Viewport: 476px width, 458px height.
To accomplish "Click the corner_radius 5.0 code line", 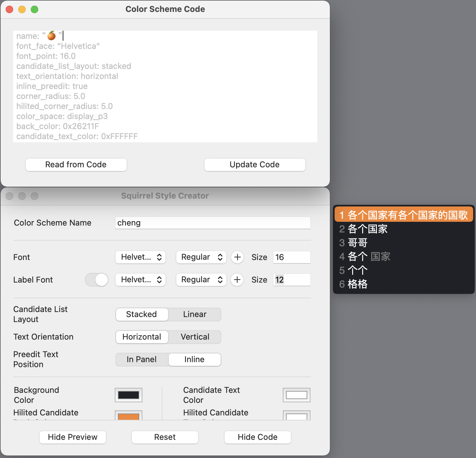I will pyautogui.click(x=51, y=96).
